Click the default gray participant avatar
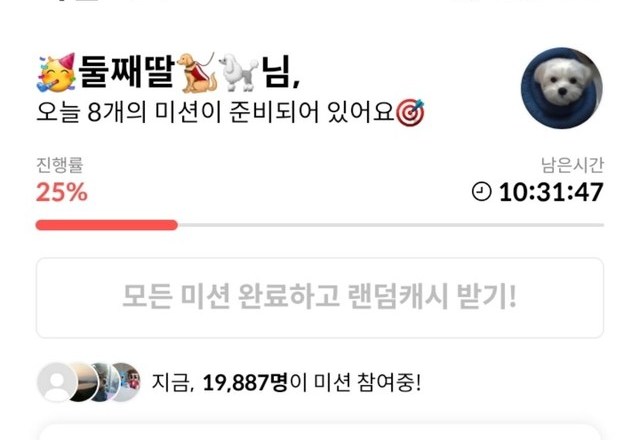 (x=56, y=382)
